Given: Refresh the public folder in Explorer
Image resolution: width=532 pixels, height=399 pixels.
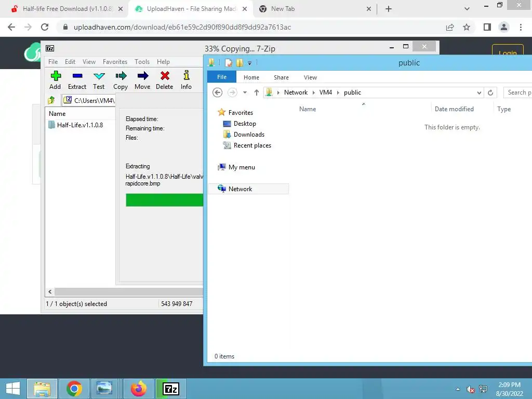Looking at the screenshot, I should tap(490, 92).
